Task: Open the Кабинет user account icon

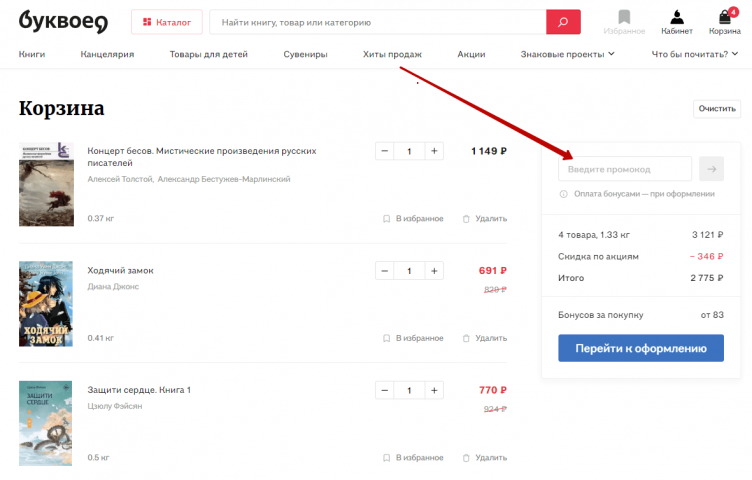Action: 676,21
